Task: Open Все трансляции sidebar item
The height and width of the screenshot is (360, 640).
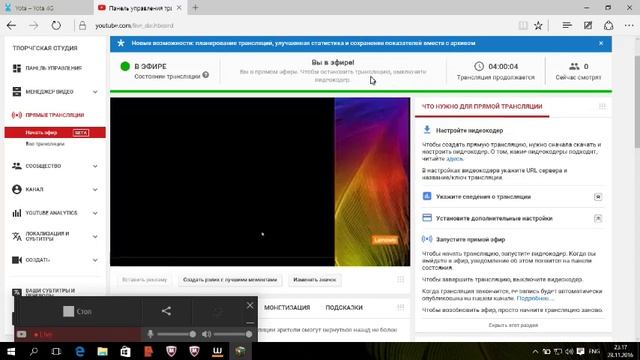Action: 45,144
